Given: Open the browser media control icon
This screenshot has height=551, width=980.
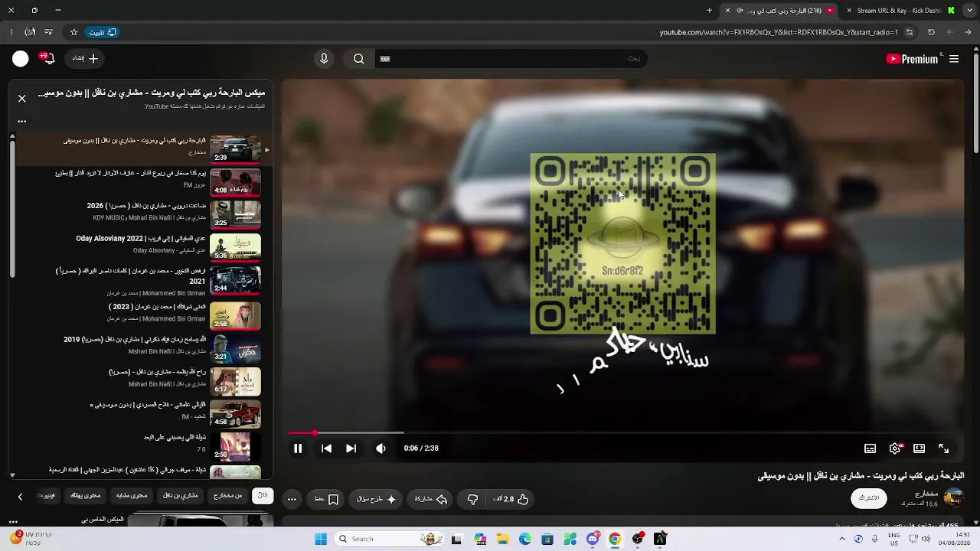Looking at the screenshot, I should tap(48, 32).
